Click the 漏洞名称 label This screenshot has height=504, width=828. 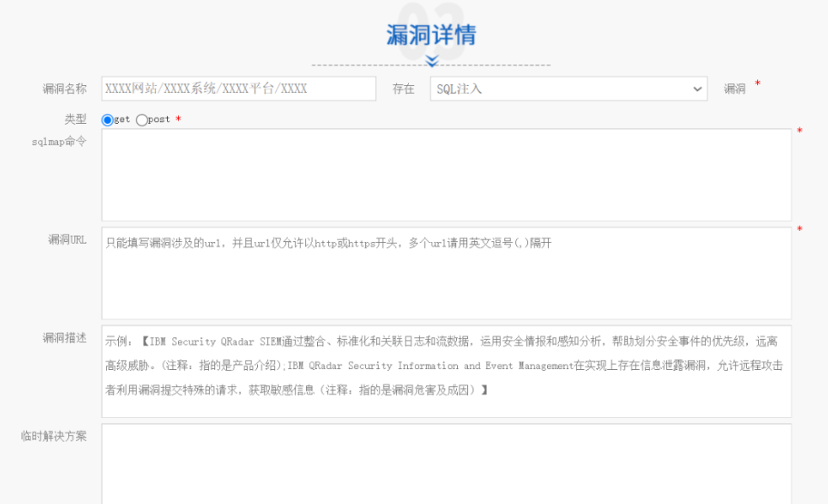tap(64, 88)
